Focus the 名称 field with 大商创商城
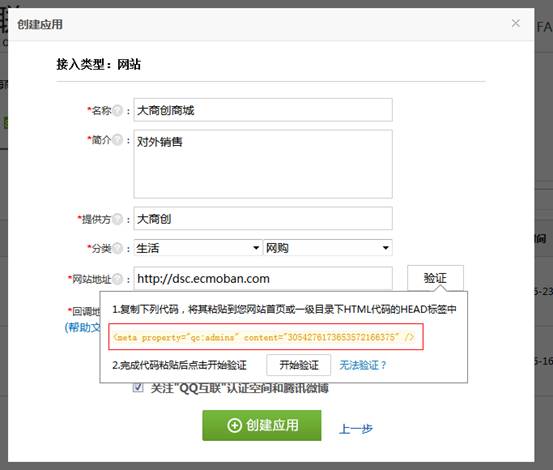Screen dimensions: 553x470 click(x=263, y=110)
